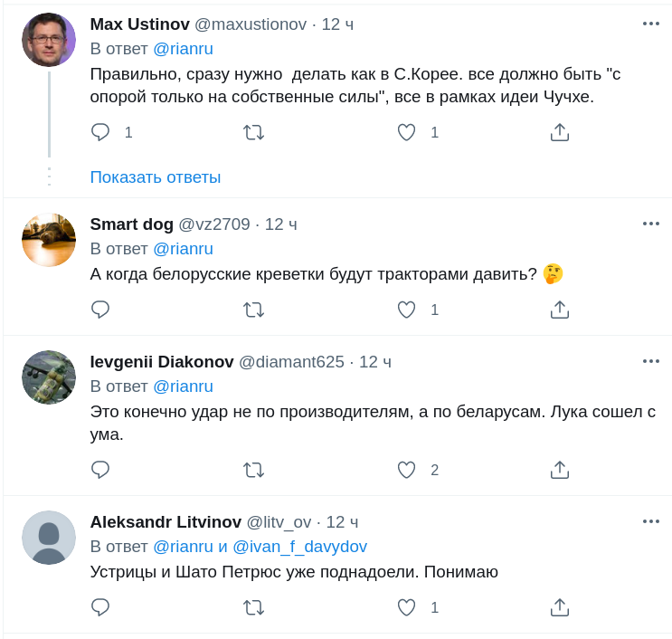Open the @ivan_f_davydov mention link
Screen dimensions: 672x639
pos(299,547)
